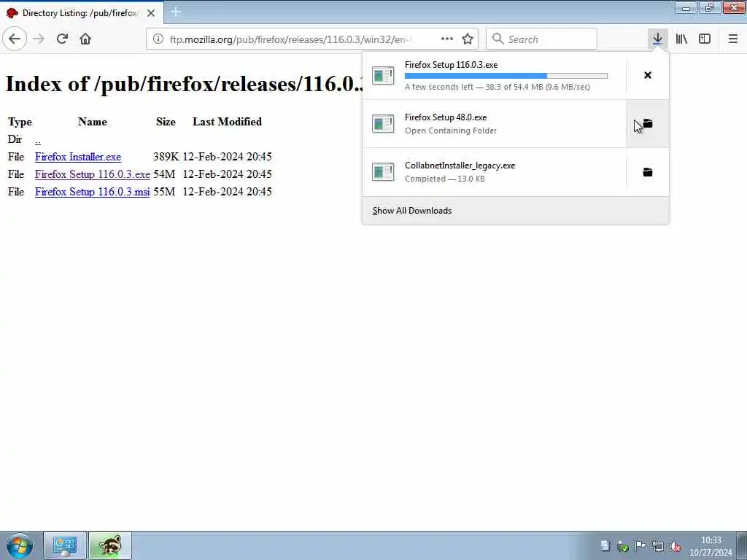This screenshot has height=560, width=747.
Task: Open the Firefox hamburger menu
Action: click(733, 39)
